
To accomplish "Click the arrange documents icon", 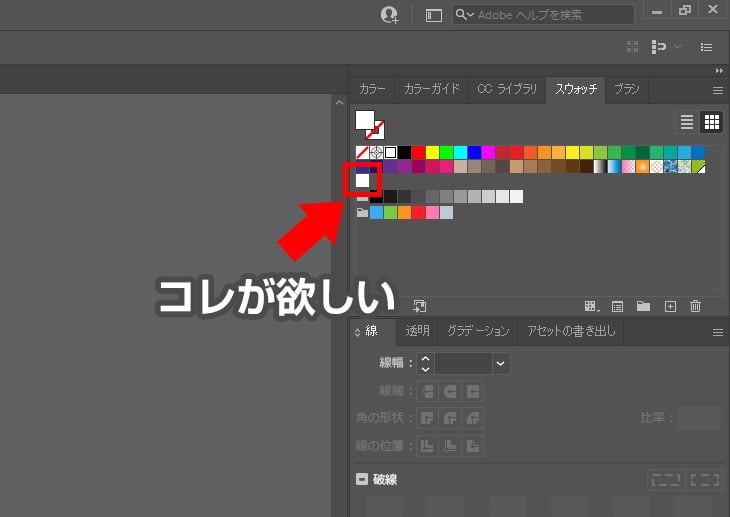I will point(433,15).
